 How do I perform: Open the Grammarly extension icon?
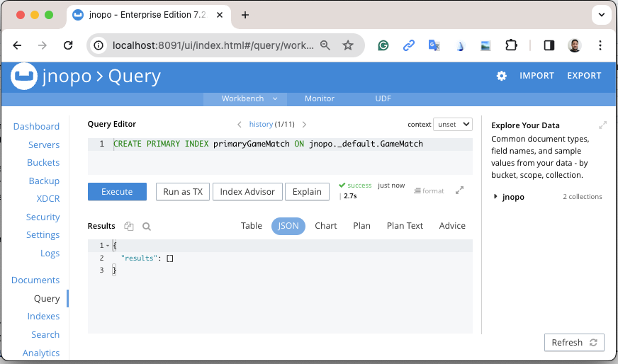(383, 46)
